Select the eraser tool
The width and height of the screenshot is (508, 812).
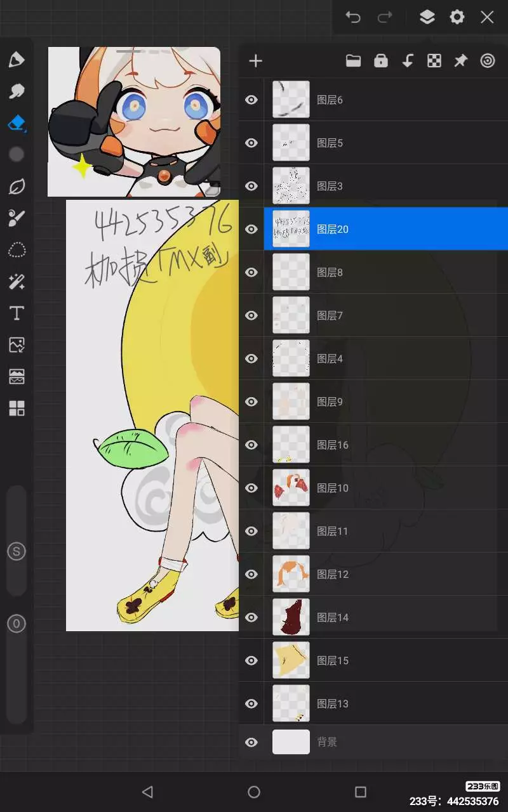coord(17,122)
